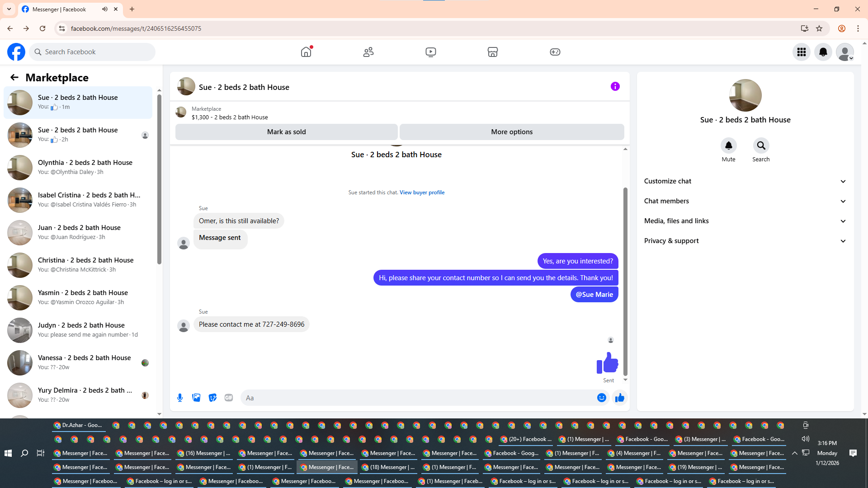868x488 pixels.
Task: Mute this conversation with bell button
Action: point(728,145)
